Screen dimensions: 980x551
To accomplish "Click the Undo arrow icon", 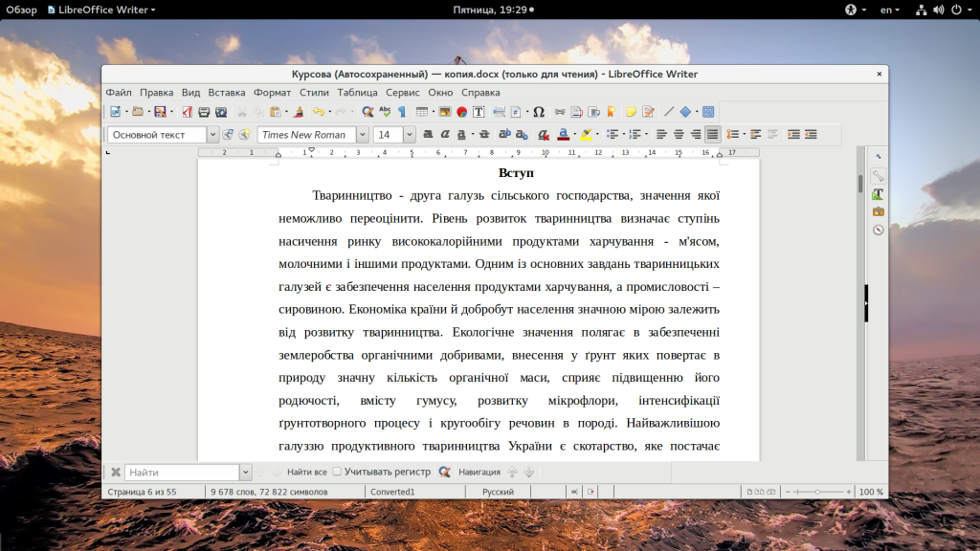I will [318, 112].
